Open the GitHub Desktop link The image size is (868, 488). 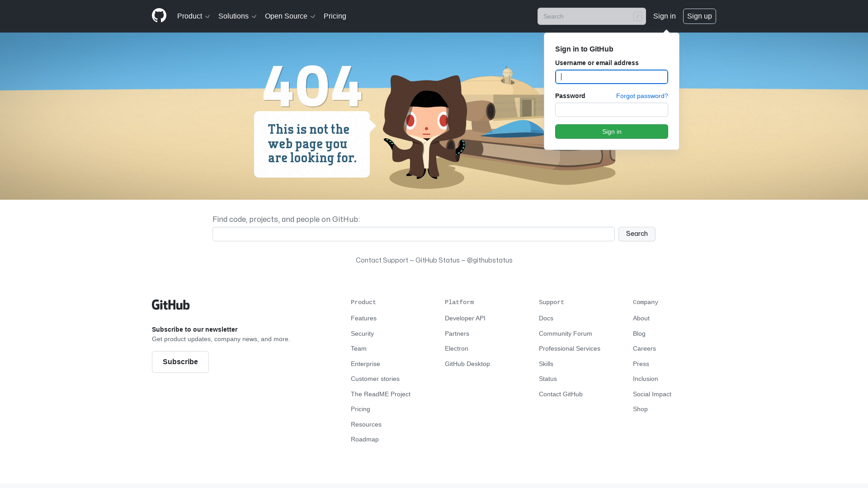pyautogui.click(x=467, y=364)
